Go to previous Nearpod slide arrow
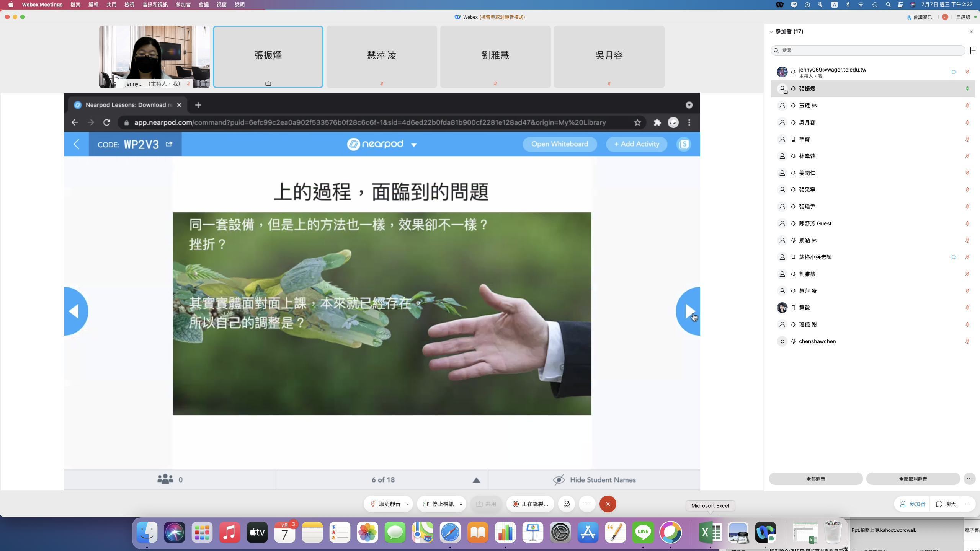The image size is (980, 551). 75,311
